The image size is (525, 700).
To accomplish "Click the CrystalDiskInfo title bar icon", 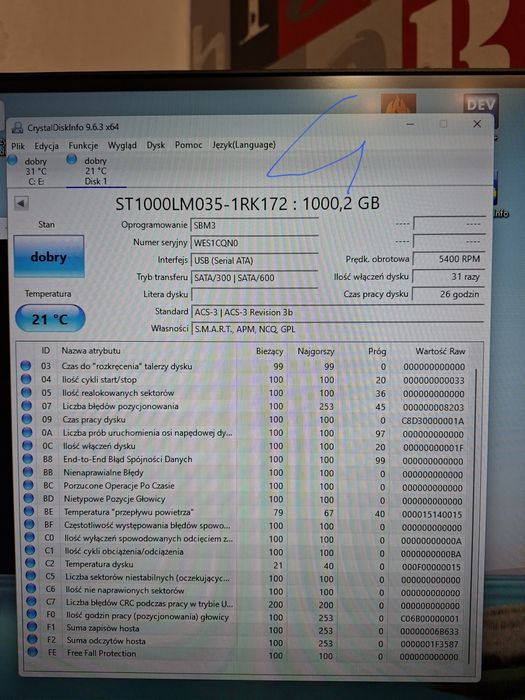I will tap(17, 127).
